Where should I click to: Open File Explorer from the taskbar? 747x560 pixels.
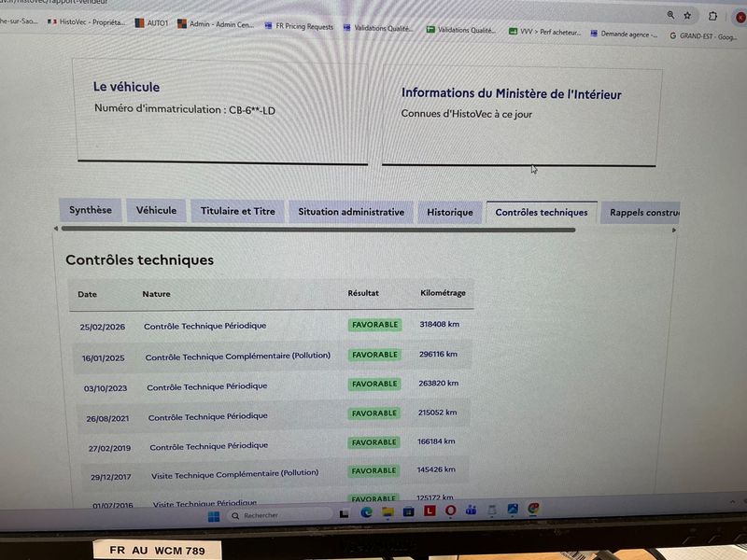(x=388, y=512)
